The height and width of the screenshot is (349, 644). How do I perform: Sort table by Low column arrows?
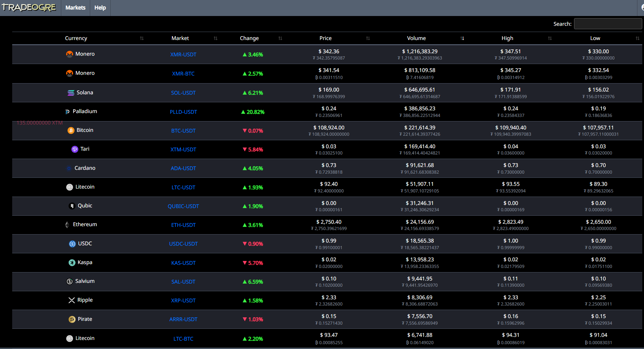coord(637,38)
